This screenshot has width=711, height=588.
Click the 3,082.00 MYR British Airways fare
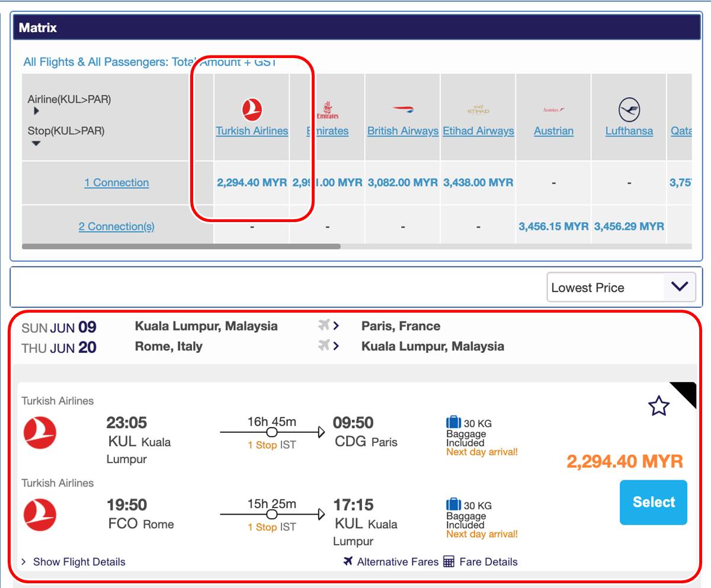click(x=403, y=183)
